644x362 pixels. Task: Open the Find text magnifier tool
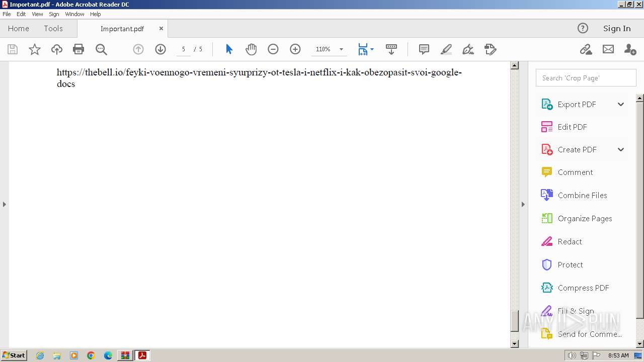click(x=101, y=49)
